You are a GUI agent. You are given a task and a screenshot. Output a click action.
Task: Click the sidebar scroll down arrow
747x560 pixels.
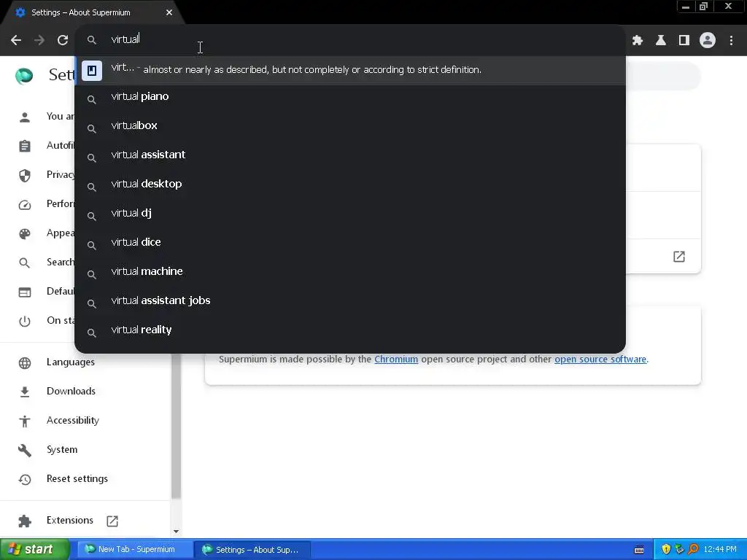tap(177, 532)
